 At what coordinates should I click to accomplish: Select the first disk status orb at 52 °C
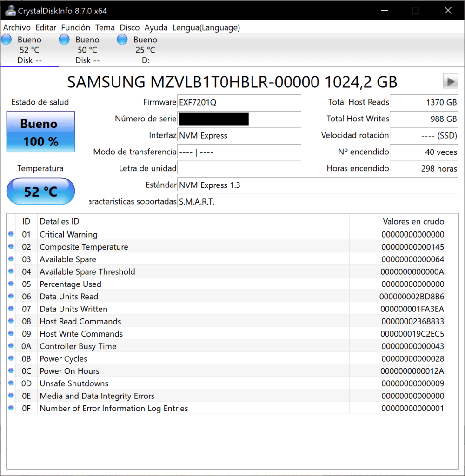[7, 40]
